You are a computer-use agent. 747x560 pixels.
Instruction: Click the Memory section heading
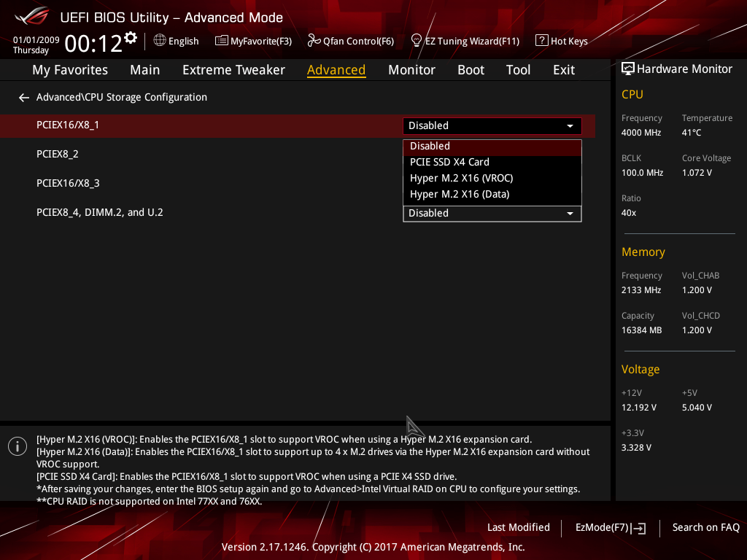643,252
